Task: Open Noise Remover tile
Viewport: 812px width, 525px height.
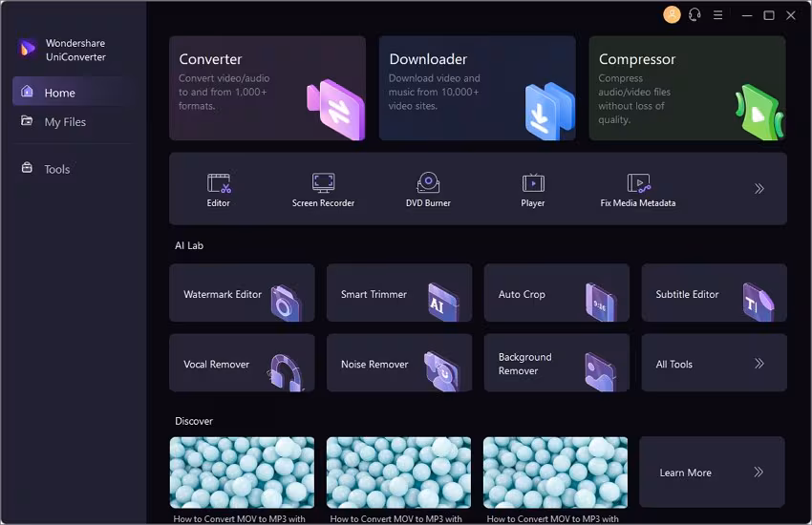Action: click(x=399, y=363)
